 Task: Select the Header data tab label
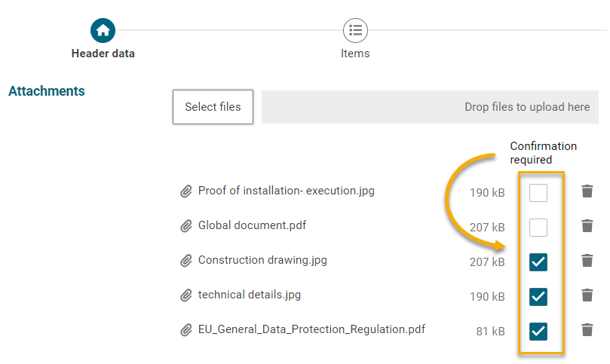(x=103, y=54)
